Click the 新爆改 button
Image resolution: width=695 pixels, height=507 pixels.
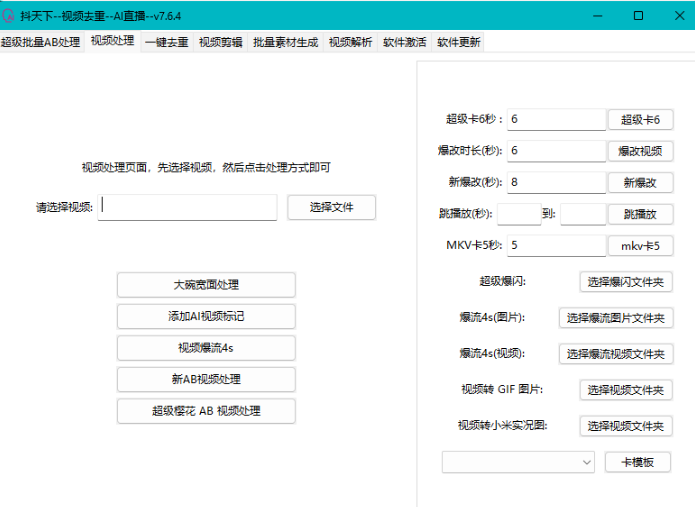pos(640,183)
